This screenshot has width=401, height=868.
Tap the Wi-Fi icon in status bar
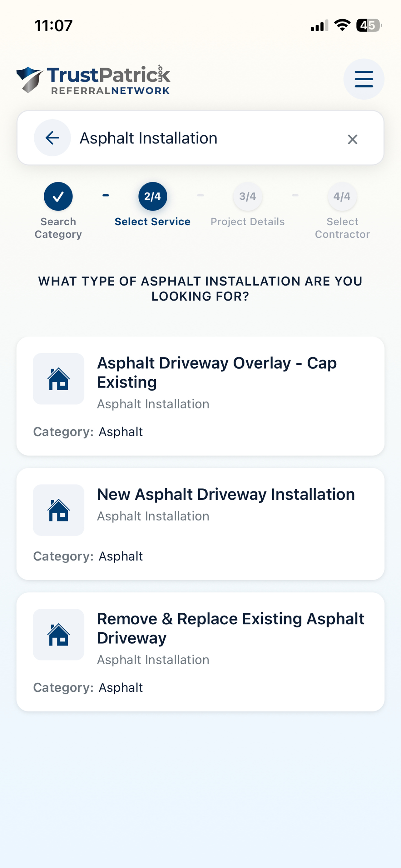click(342, 25)
